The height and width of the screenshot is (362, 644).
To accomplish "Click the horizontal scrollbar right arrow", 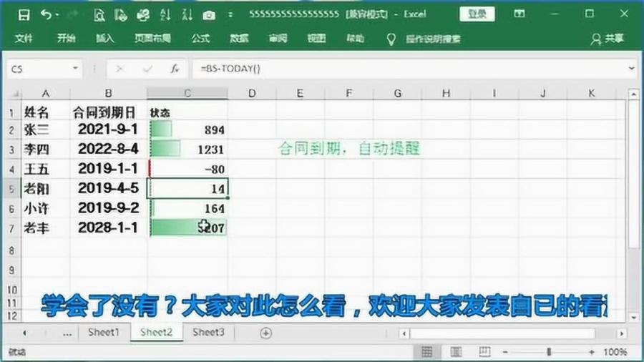I will pos(621,333).
